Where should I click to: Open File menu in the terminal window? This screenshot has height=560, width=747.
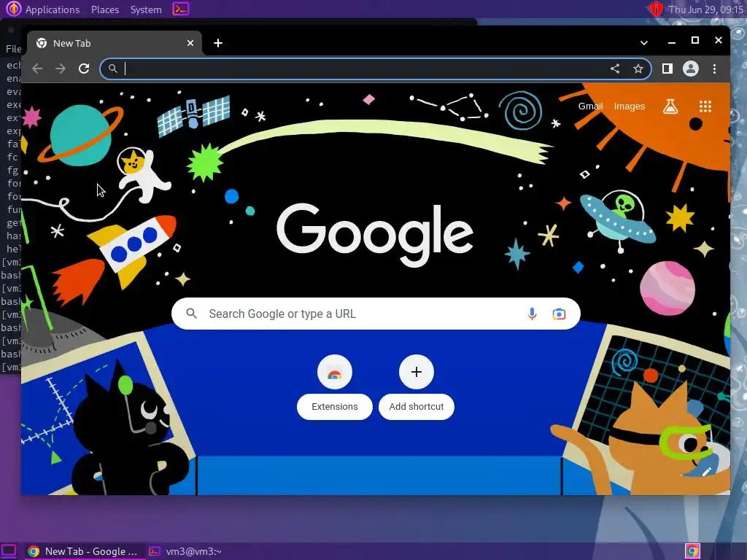tap(13, 49)
